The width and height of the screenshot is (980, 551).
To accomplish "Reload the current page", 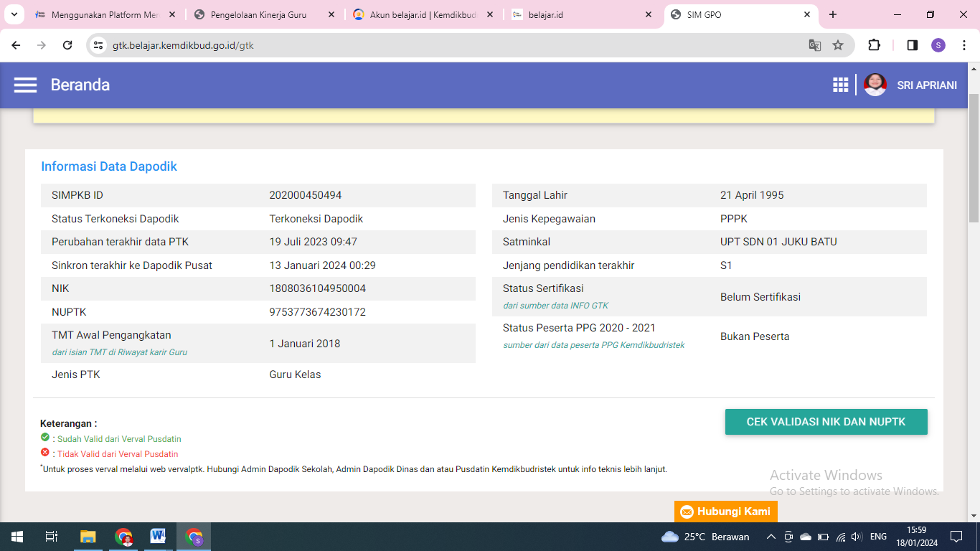I will [x=67, y=45].
